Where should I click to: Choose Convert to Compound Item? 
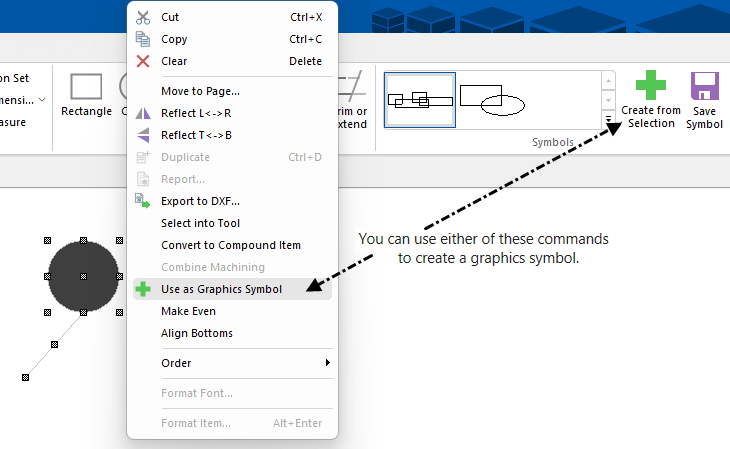click(x=232, y=245)
